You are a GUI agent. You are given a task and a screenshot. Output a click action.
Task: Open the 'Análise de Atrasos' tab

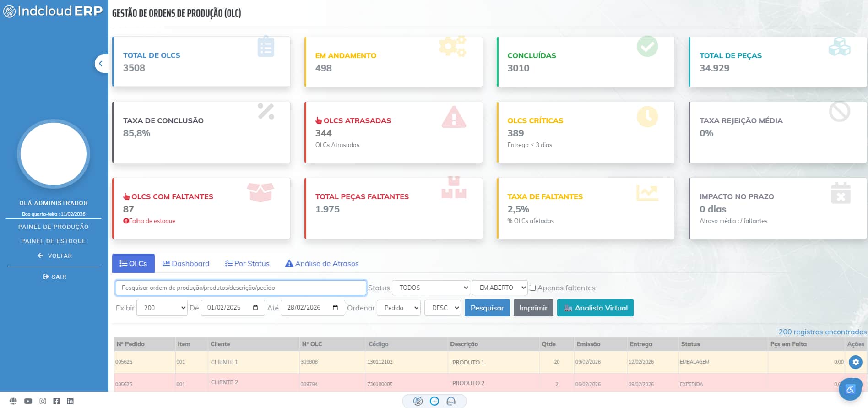[x=322, y=264]
